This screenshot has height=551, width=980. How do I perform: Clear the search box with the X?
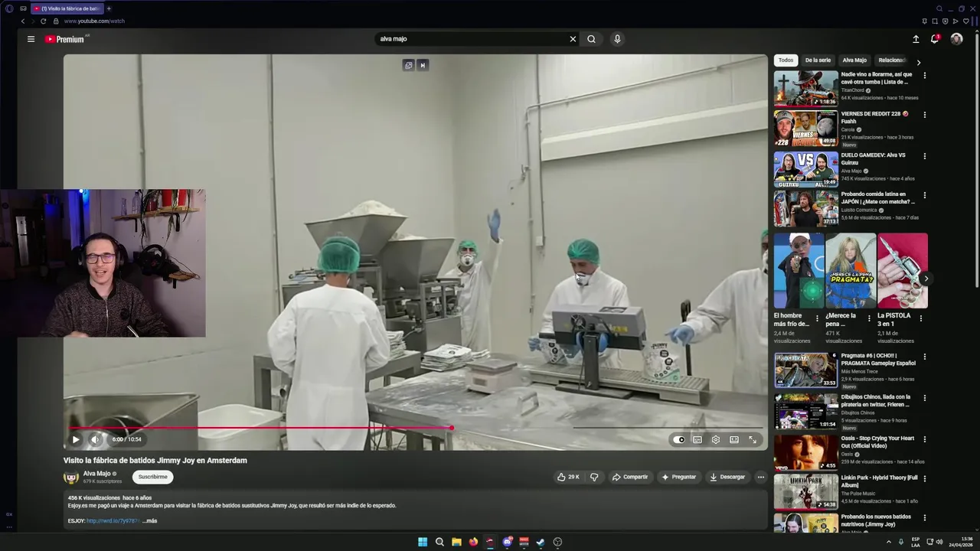click(573, 39)
